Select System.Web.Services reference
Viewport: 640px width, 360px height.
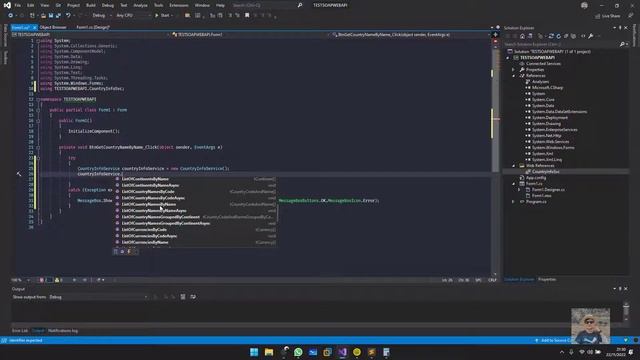click(550, 142)
